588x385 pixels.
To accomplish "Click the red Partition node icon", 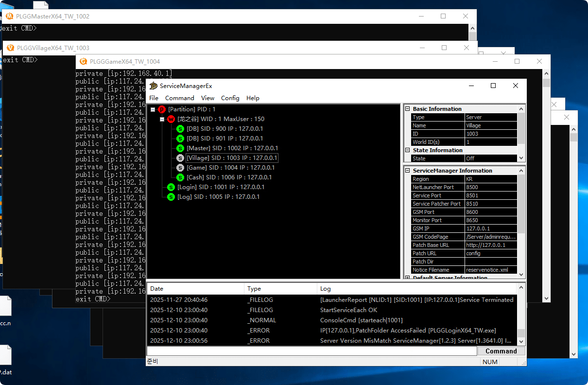I will (x=162, y=109).
